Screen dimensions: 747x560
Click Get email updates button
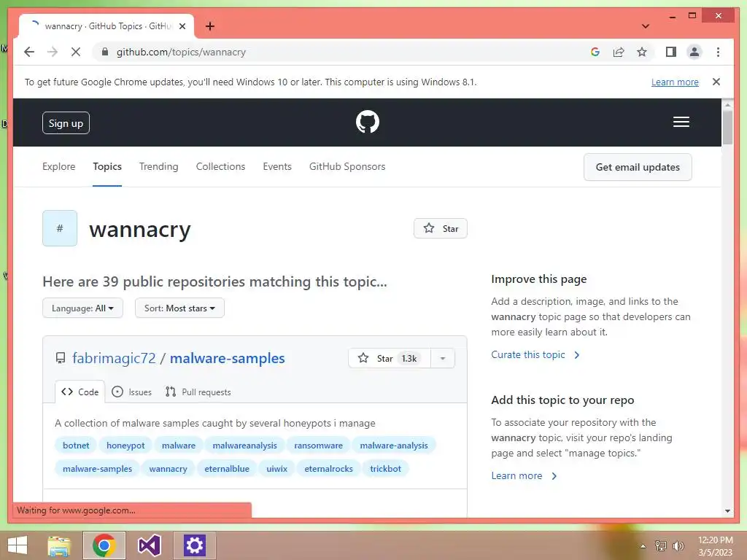coord(638,167)
